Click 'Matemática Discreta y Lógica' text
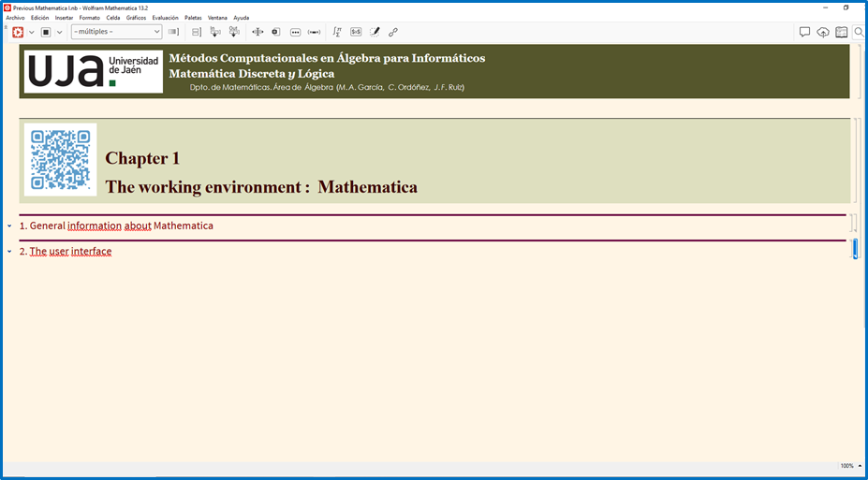Viewport: 868px width, 480px height. [x=252, y=74]
